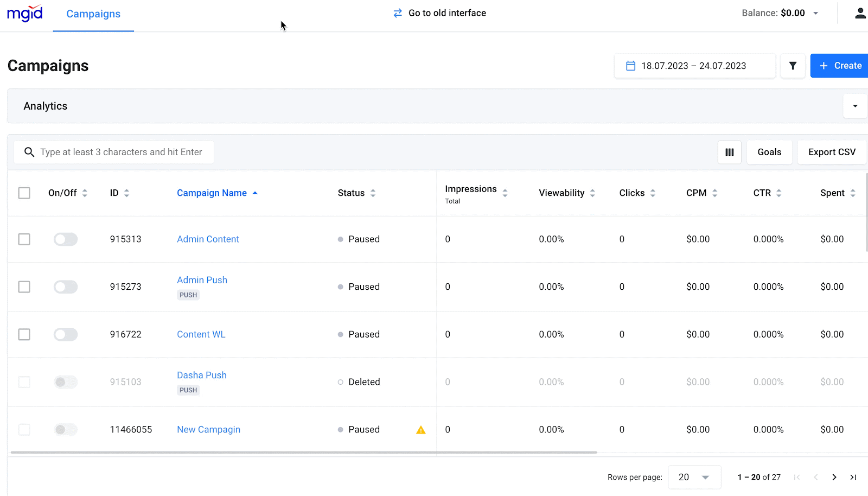Open the filter funnel icon
Screen dimensions: 868x496
(x=793, y=65)
